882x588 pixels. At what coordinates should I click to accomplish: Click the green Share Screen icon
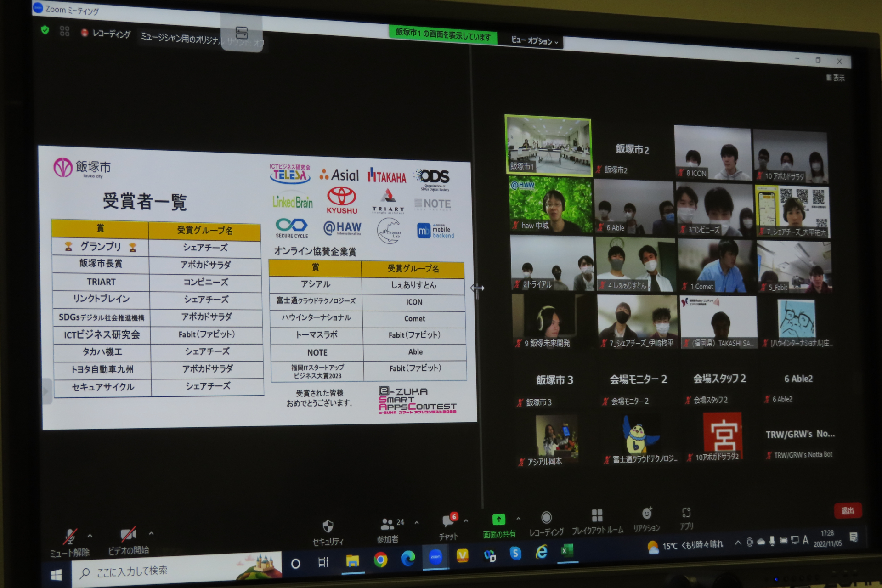[x=499, y=520]
